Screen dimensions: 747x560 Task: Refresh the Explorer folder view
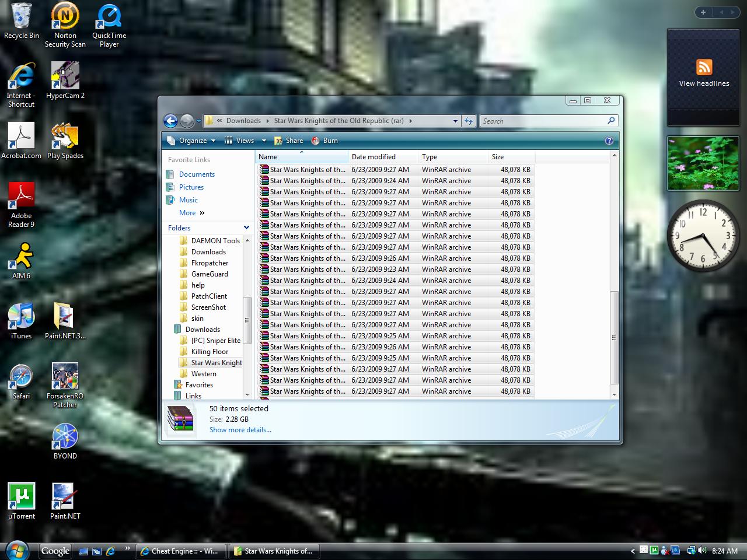pyautogui.click(x=469, y=121)
